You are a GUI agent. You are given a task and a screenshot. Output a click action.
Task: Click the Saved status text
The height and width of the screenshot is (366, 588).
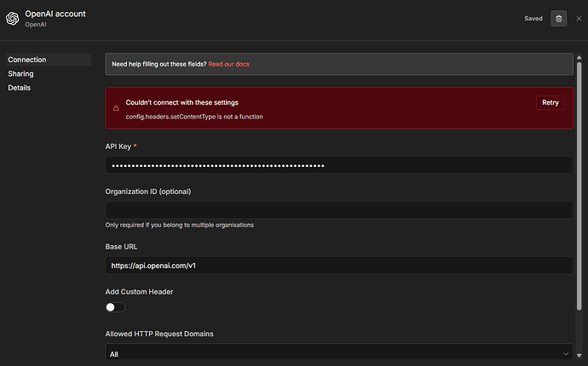pyautogui.click(x=533, y=19)
